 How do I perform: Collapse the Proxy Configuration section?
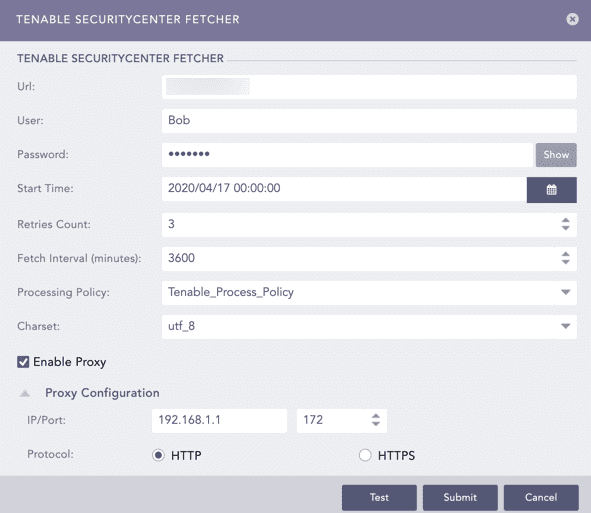(25, 394)
